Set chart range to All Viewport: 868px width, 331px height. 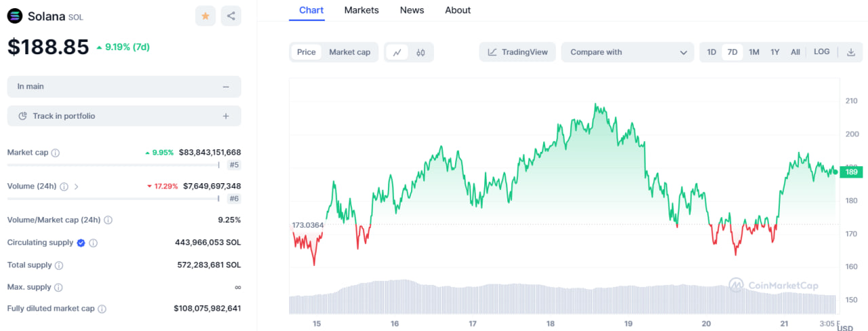pos(795,52)
